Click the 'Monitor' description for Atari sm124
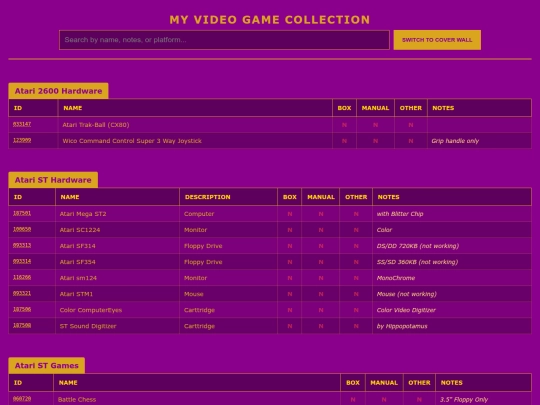The height and width of the screenshot is (405, 540). pos(195,278)
